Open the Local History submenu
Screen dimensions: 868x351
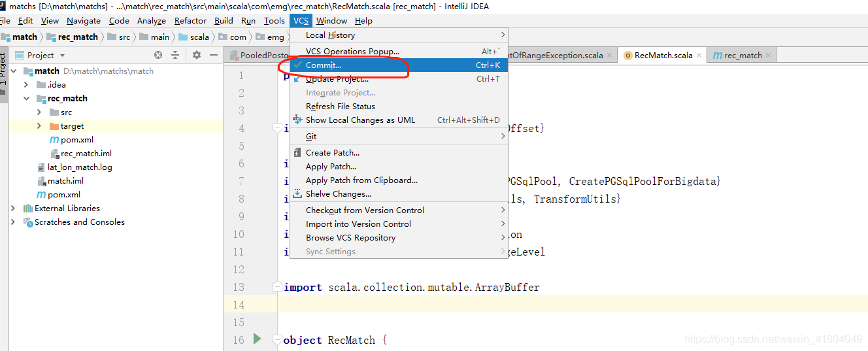pos(399,35)
